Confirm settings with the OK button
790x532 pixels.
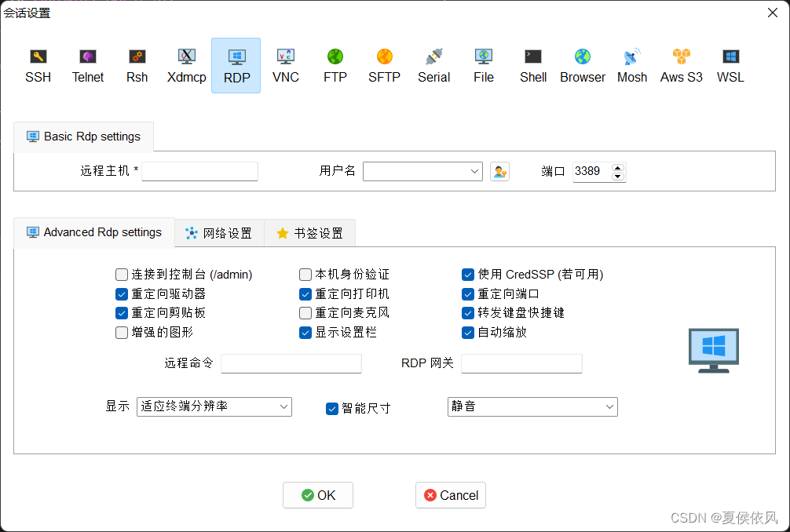(318, 495)
